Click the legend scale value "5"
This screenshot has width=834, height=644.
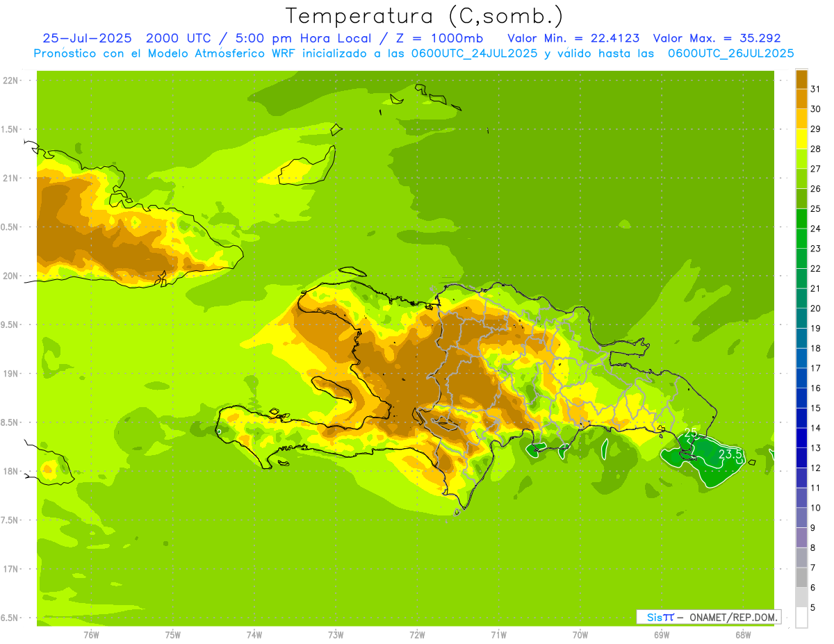click(813, 608)
